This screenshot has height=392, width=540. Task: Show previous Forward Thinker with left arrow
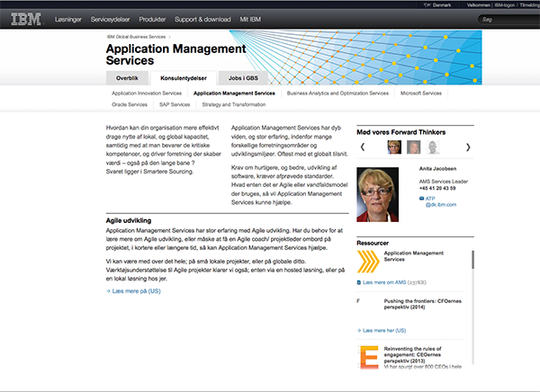click(362, 147)
